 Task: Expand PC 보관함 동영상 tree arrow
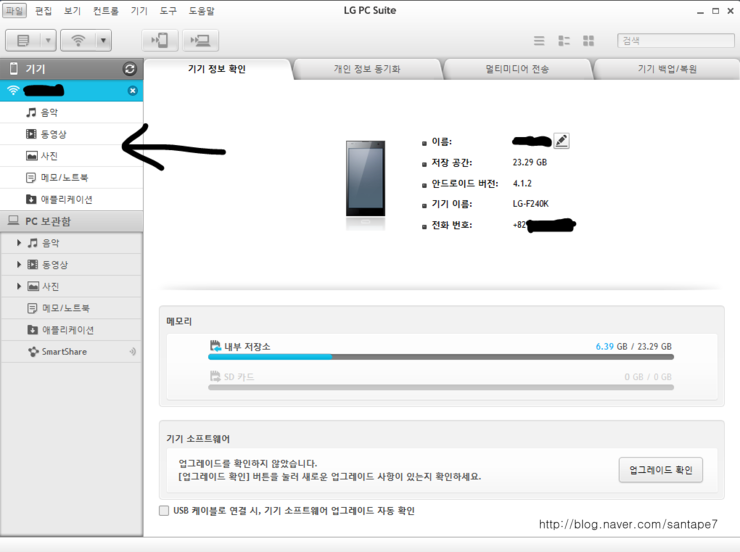tap(19, 264)
